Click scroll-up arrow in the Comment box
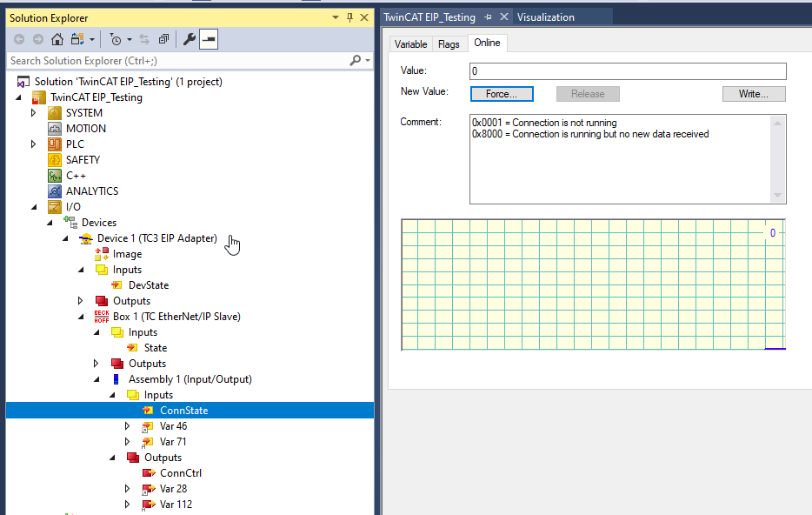Viewport: 812px width, 515px height. 777,124
